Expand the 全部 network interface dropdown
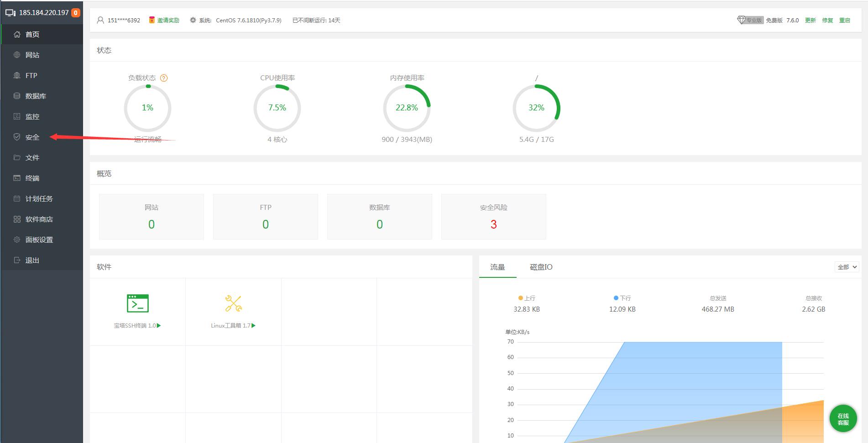 (x=847, y=267)
